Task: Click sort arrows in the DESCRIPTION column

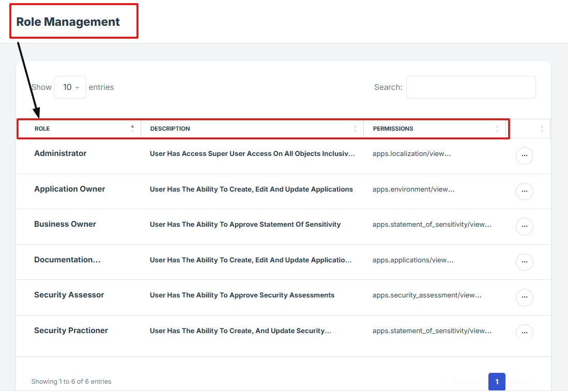Action: 355,129
